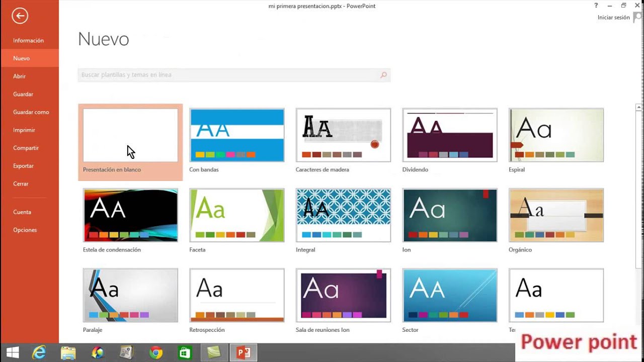Open the help question mark icon
The width and height of the screenshot is (644, 362).
click(x=596, y=6)
